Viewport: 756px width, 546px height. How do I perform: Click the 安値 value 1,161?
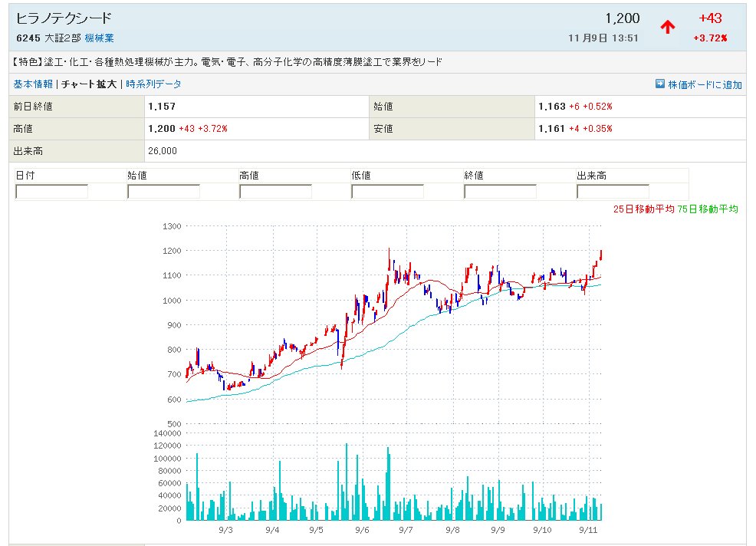tap(551, 128)
